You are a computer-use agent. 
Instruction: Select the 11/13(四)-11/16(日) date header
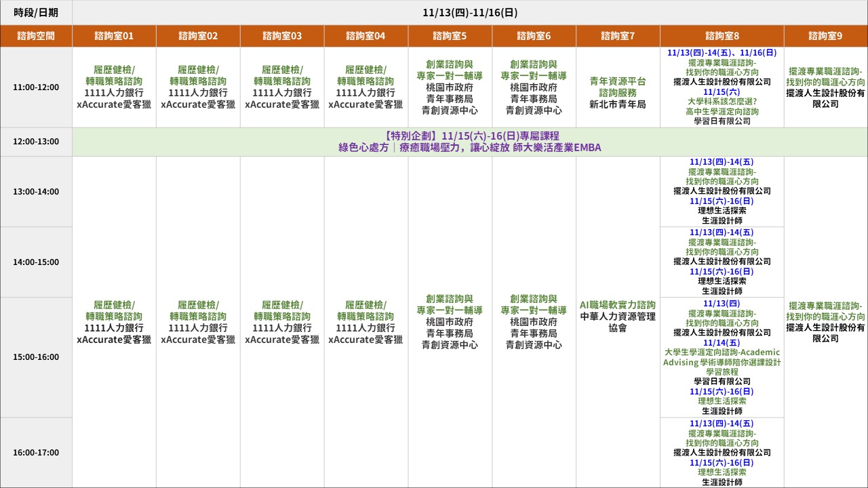click(x=469, y=12)
